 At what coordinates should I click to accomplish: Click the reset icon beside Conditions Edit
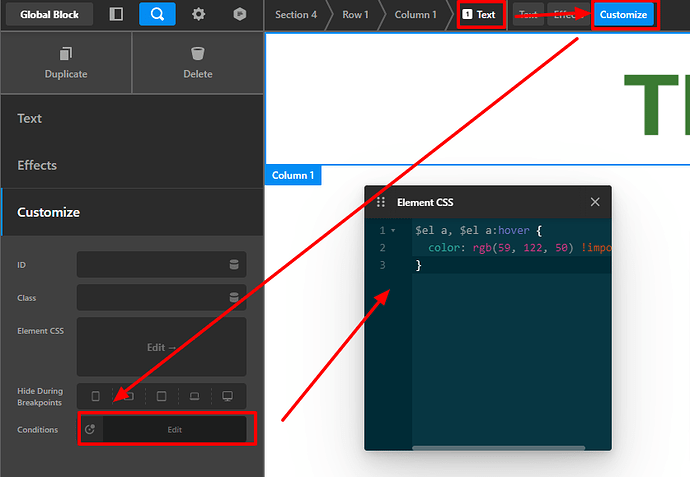click(90, 430)
